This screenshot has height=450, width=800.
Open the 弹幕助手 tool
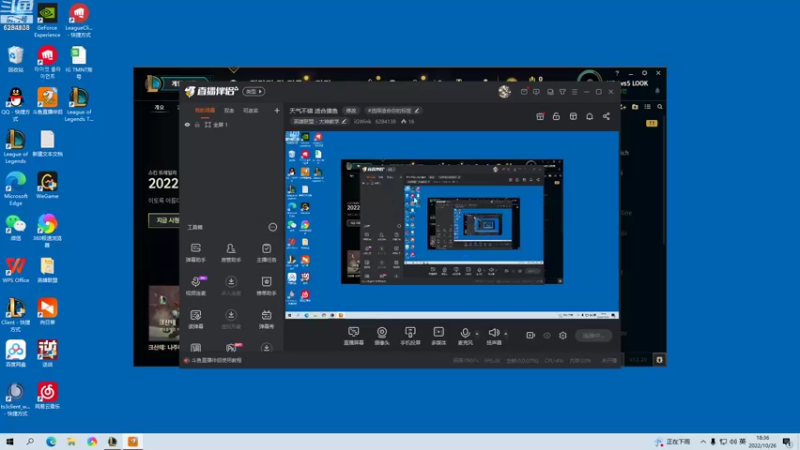pyautogui.click(x=196, y=253)
